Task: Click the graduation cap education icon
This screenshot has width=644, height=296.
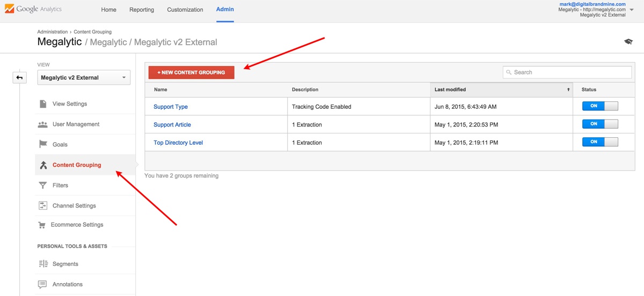Action: (x=628, y=42)
